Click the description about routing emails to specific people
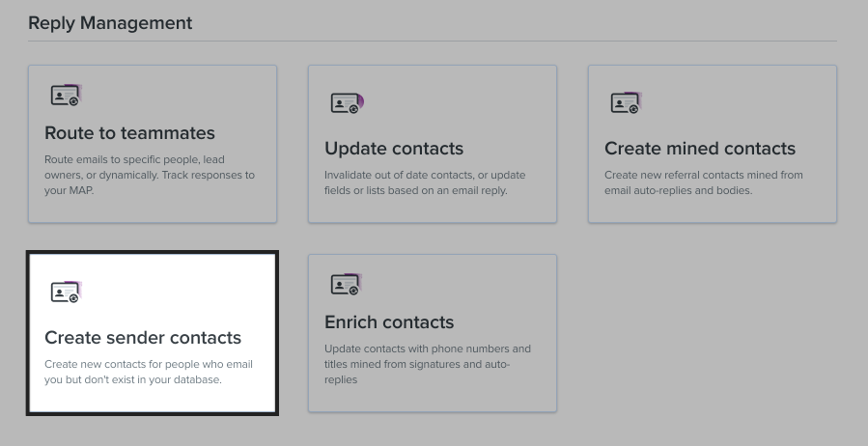The image size is (868, 446). 150,175
